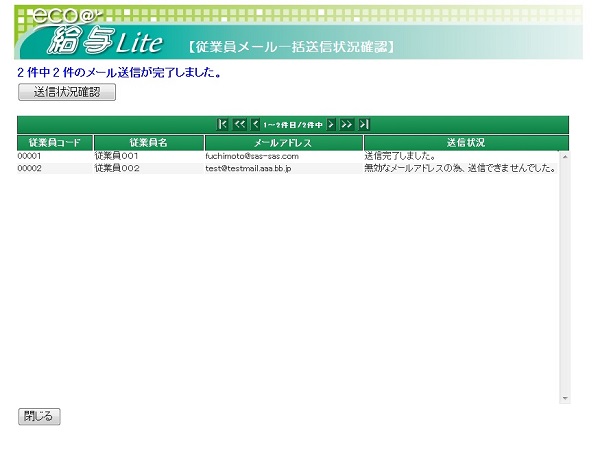Click employee name 従業員001
600x454 pixels.
click(x=116, y=156)
